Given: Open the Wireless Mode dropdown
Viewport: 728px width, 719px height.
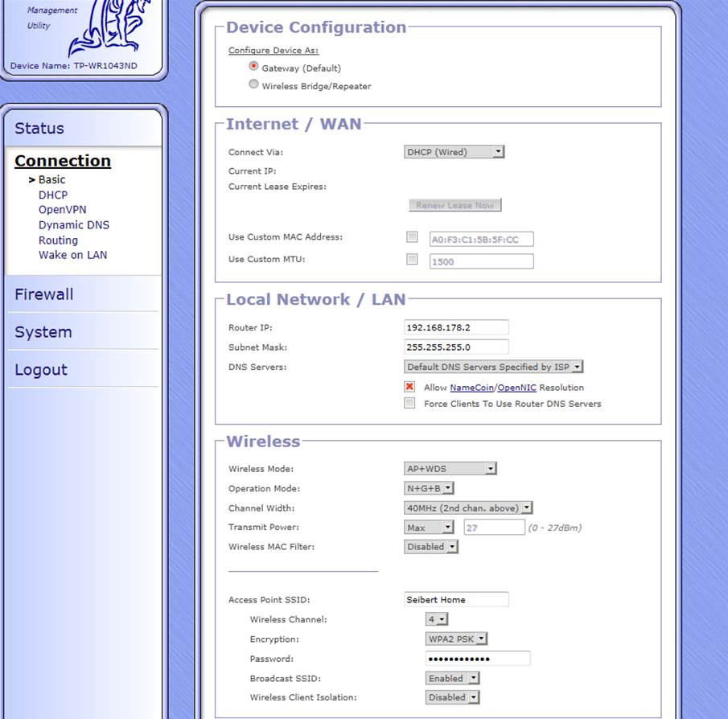Looking at the screenshot, I should 450,468.
